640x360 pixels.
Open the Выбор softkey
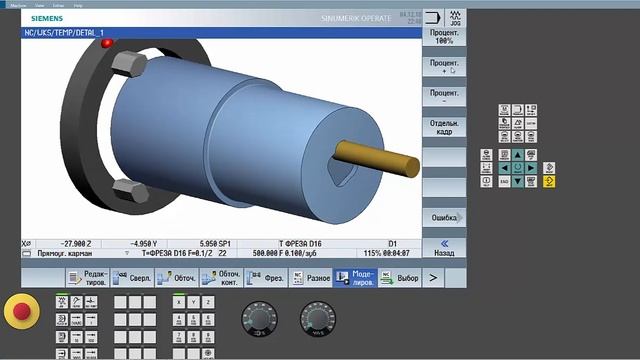pyautogui.click(x=400, y=278)
